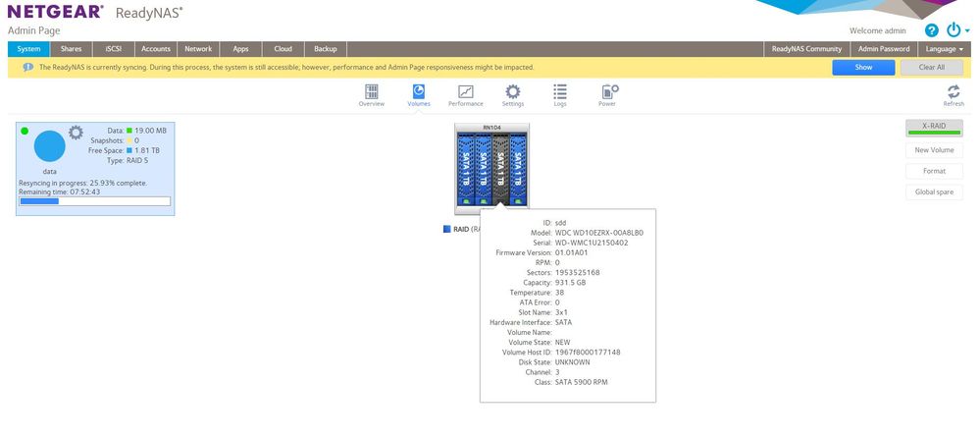
Task: Click the Volume Host ID value 1967f8000177148
Action: coord(588,353)
